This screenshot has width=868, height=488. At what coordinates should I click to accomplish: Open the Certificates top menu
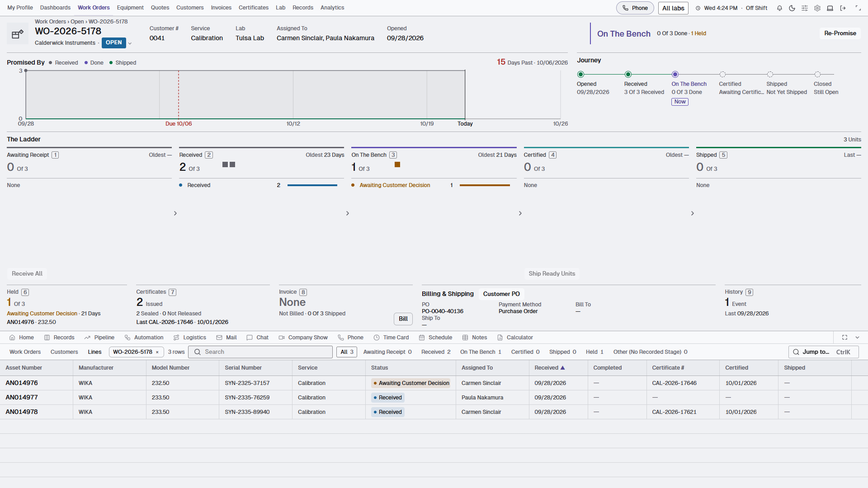(x=253, y=8)
